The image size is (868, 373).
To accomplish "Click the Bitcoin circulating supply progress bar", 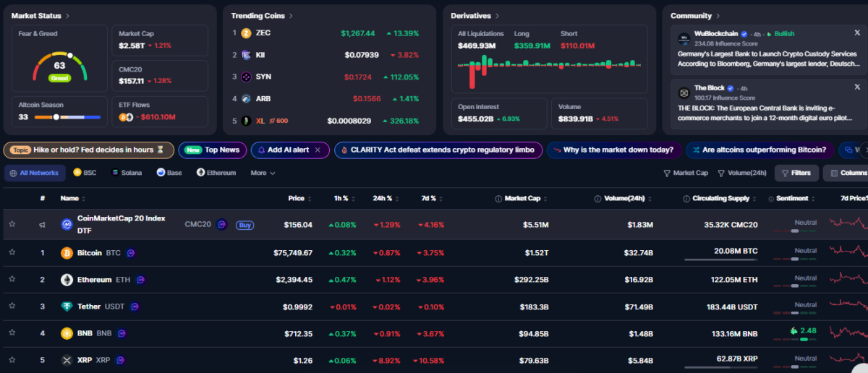I will pyautogui.click(x=720, y=260).
